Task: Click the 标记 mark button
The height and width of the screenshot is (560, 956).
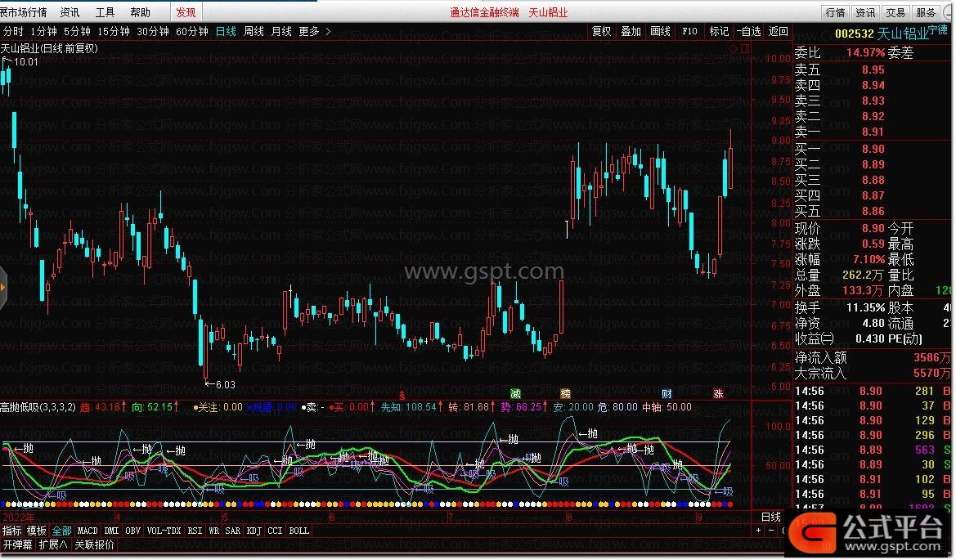Action: (719, 31)
